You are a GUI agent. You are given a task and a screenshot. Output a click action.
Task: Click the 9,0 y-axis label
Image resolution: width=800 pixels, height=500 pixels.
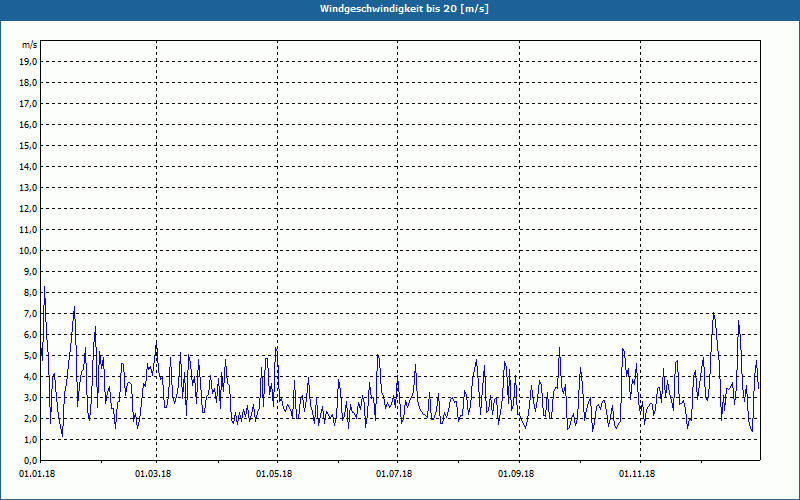[30, 271]
